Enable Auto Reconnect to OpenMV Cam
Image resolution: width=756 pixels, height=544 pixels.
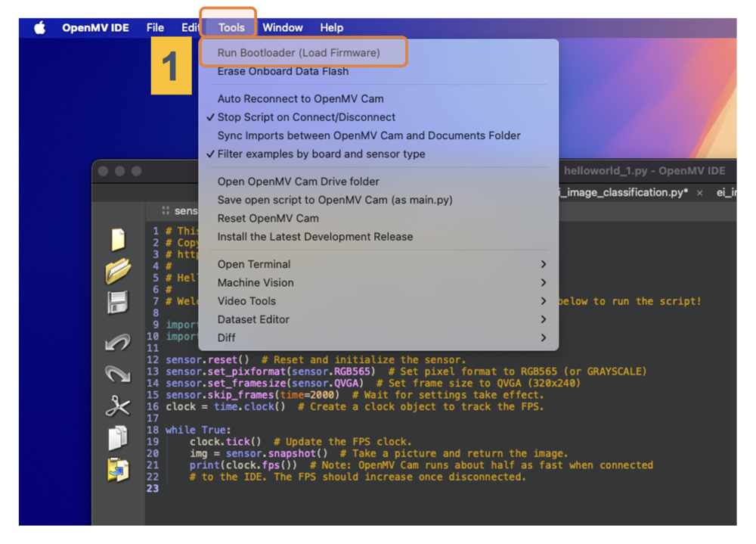pyautogui.click(x=300, y=99)
